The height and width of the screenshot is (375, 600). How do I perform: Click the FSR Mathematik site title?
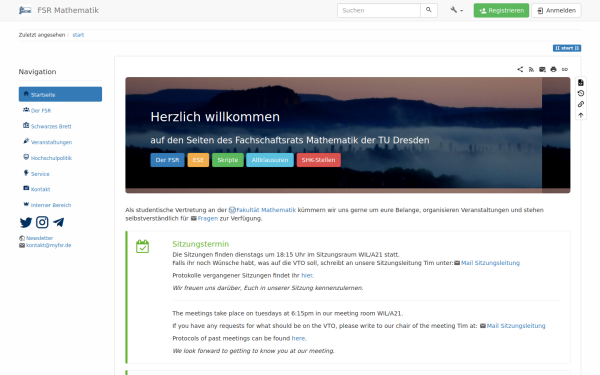point(68,10)
